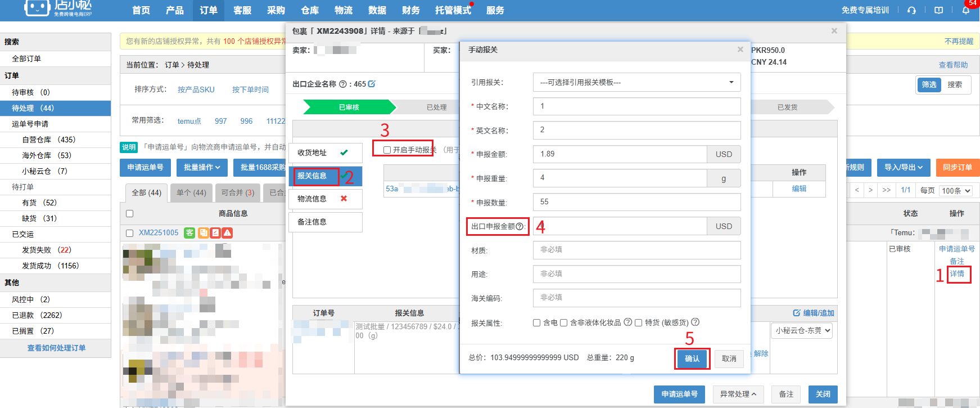
Task: Select the 备注信息 section tab
Action: (x=326, y=222)
